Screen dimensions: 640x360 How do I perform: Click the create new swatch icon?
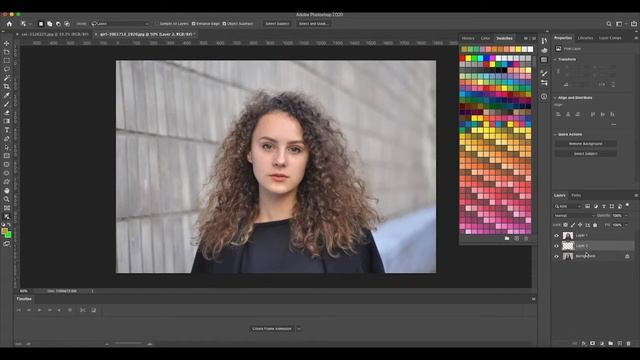click(517, 238)
